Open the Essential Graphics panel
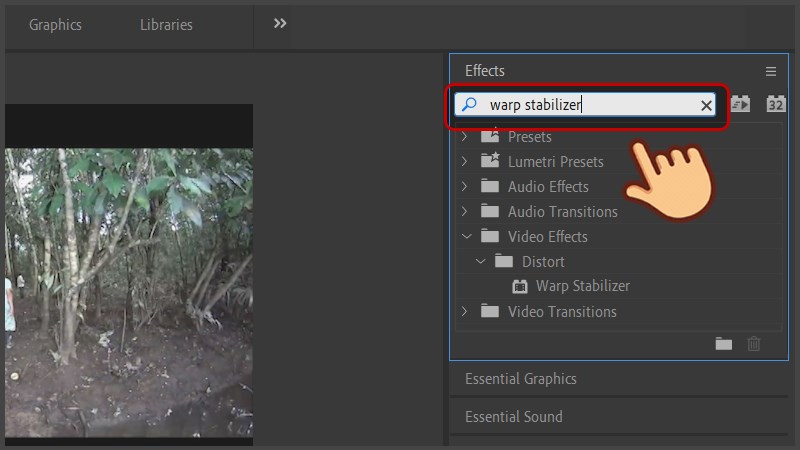The width and height of the screenshot is (800, 450). 520,379
